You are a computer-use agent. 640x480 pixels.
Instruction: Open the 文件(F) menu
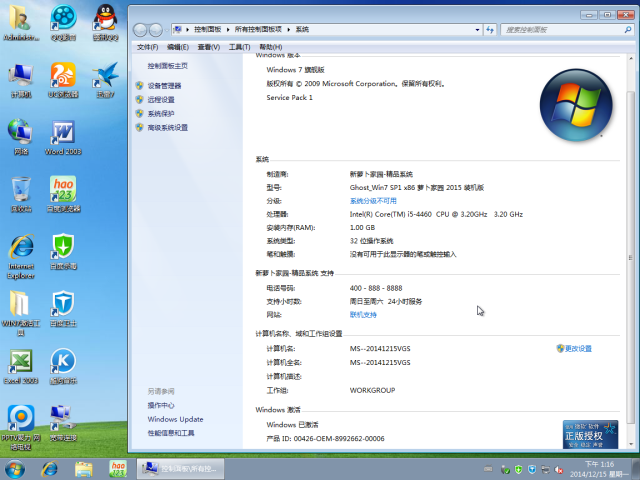[x=147, y=47]
